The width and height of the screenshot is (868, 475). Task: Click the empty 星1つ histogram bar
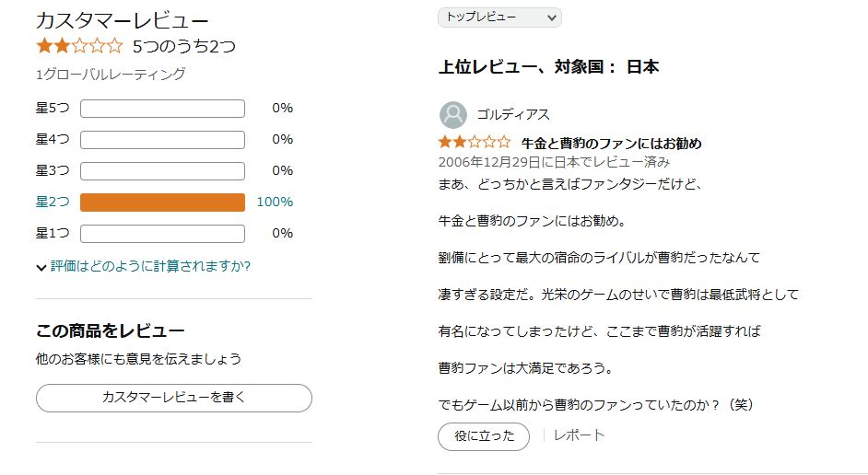(162, 234)
